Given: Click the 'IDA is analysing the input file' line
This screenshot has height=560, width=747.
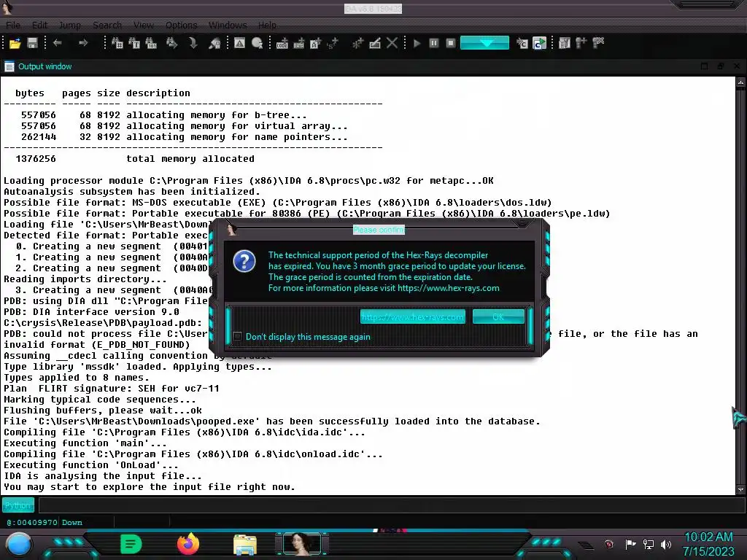Looking at the screenshot, I should [103, 476].
